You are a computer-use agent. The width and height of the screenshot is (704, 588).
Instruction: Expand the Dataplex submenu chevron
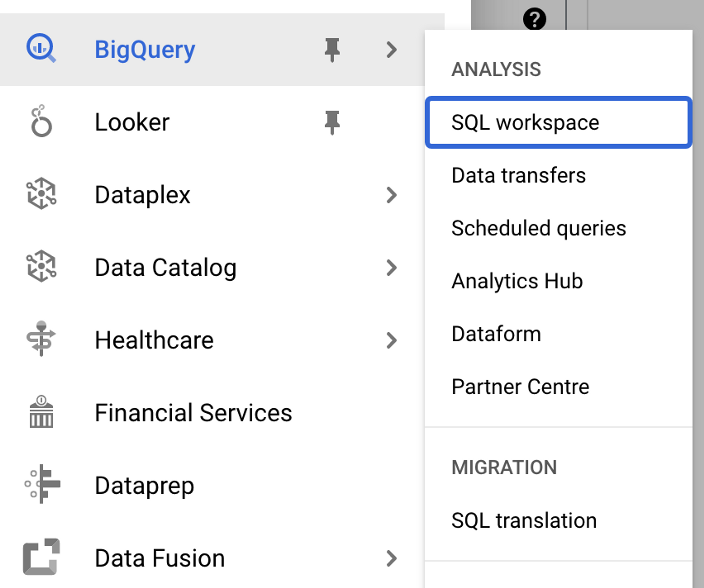(x=391, y=195)
